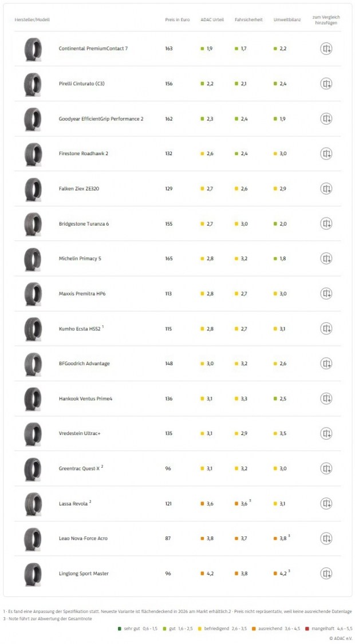Image resolution: width=355 pixels, height=644 pixels.
Task: Click the Umweltbilanz column header
Action: pos(287,19)
